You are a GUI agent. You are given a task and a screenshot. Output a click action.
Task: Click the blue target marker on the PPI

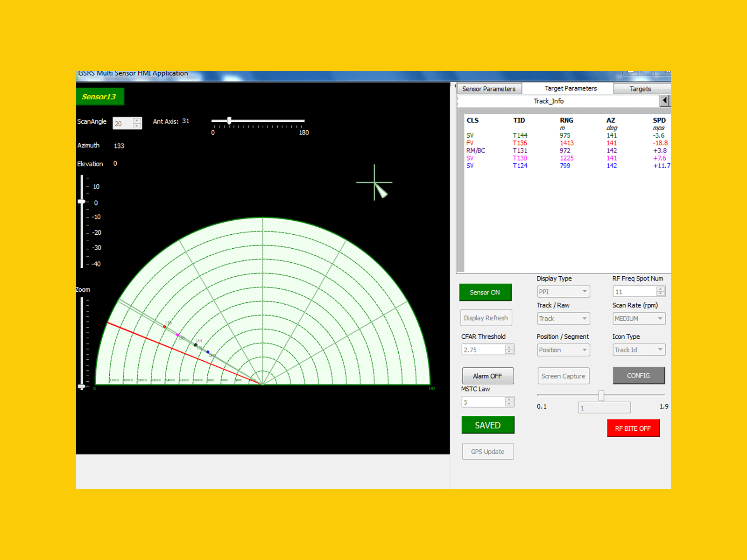[208, 352]
